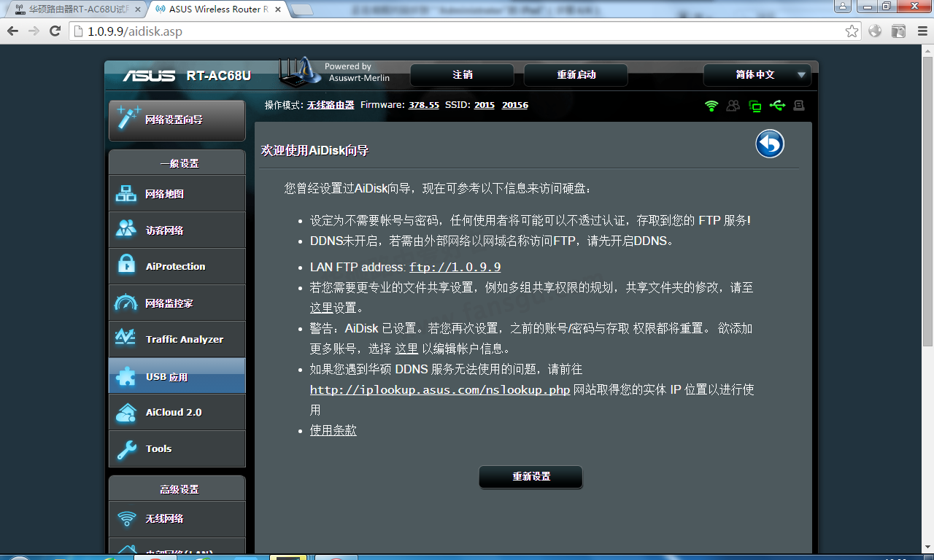Click the 无线路由器 operation mode link

point(331,105)
